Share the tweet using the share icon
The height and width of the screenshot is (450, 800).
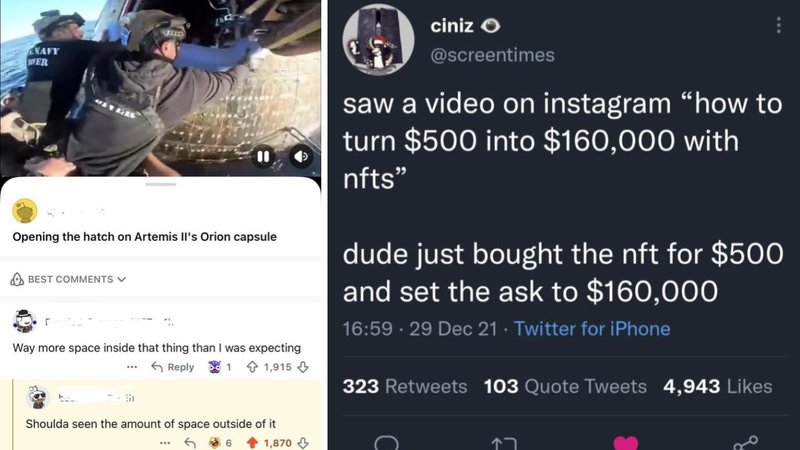(x=745, y=442)
